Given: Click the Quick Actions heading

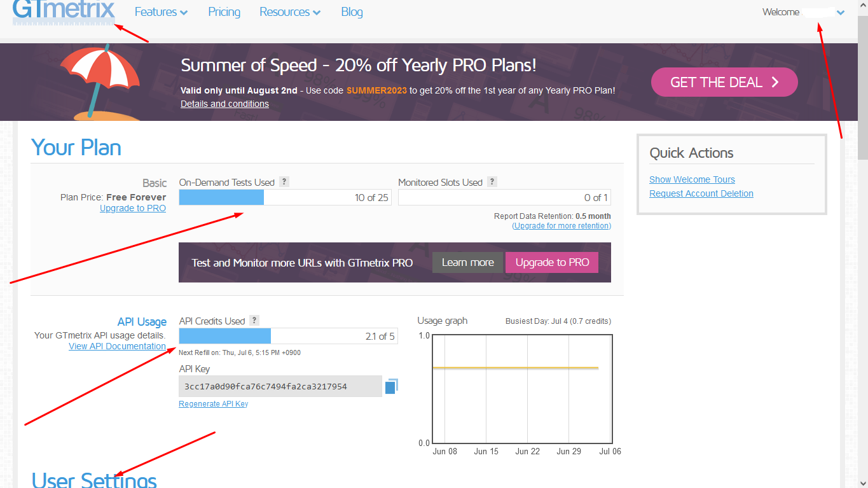Looking at the screenshot, I should [691, 153].
